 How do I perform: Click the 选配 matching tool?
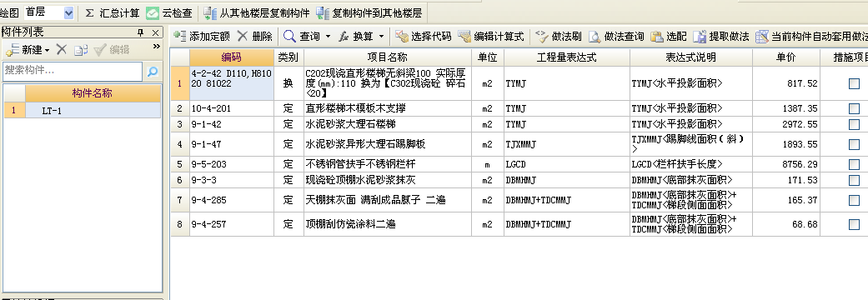[668, 37]
